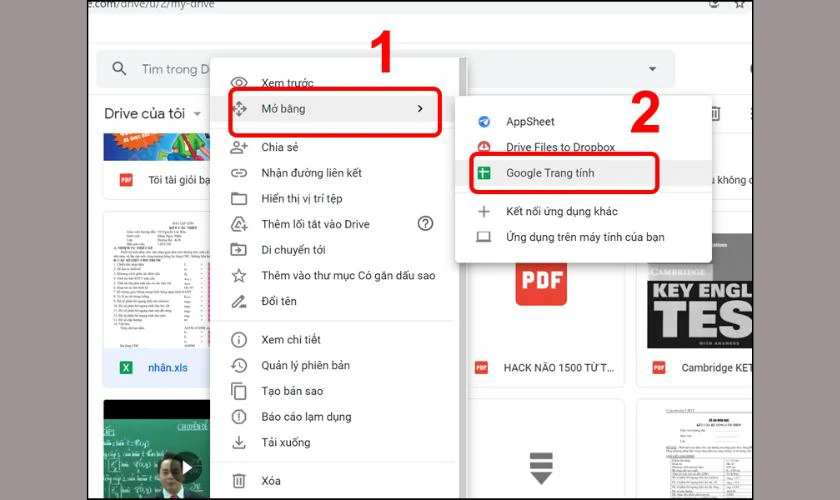Click the AppSheet app icon

click(x=484, y=122)
